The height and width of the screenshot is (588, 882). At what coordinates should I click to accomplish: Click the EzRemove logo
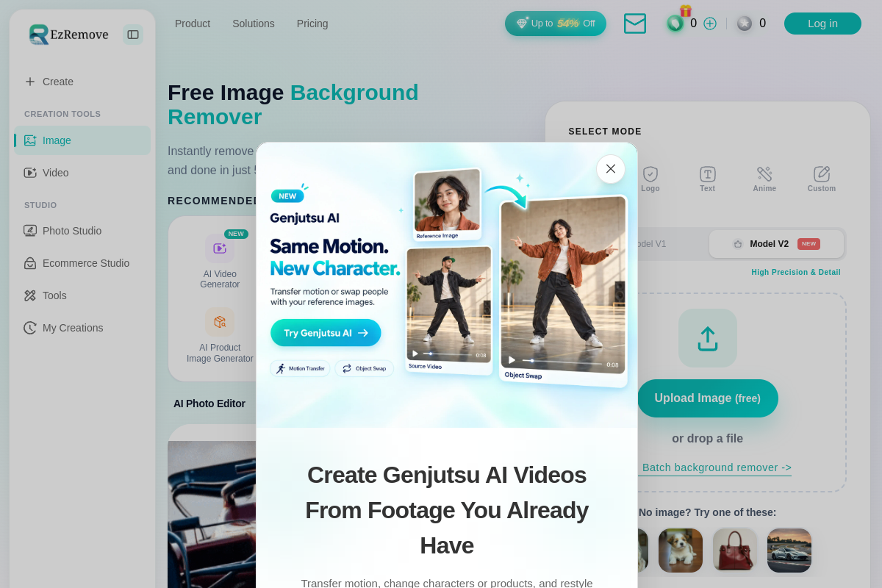point(68,34)
